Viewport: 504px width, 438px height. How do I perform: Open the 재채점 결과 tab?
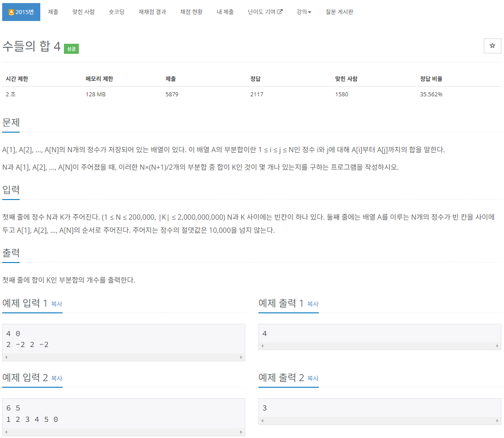(152, 12)
